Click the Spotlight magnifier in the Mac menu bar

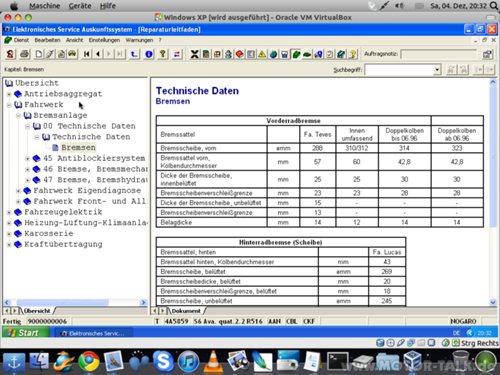(493, 6)
